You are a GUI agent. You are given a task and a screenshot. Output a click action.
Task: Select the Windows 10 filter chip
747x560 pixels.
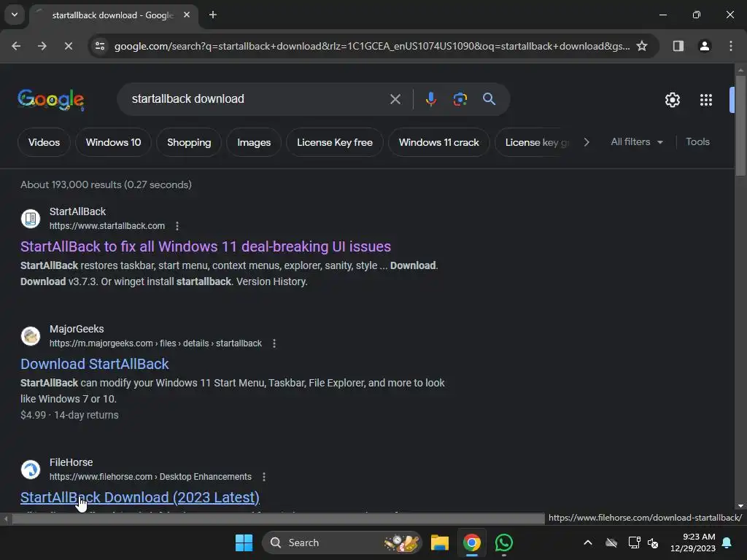[x=113, y=142]
